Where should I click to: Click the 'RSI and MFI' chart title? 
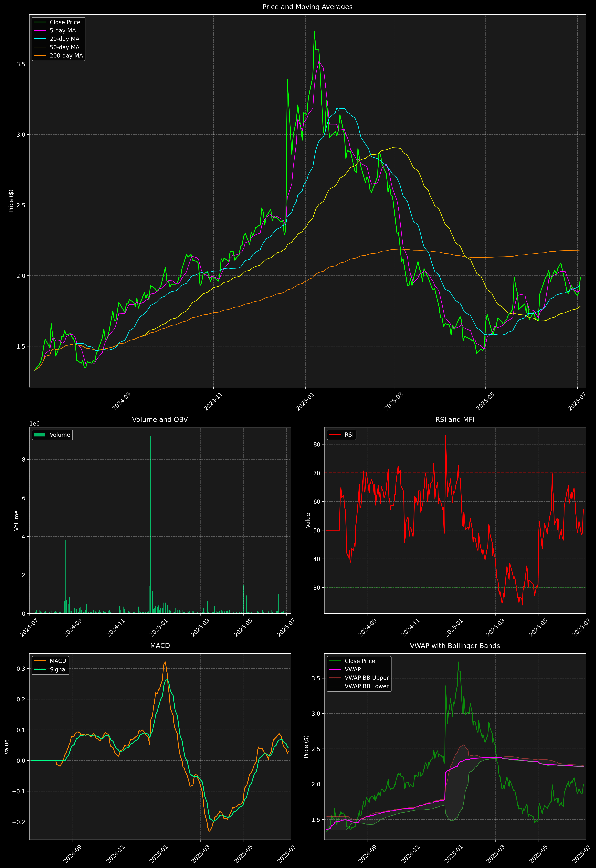tap(455, 419)
